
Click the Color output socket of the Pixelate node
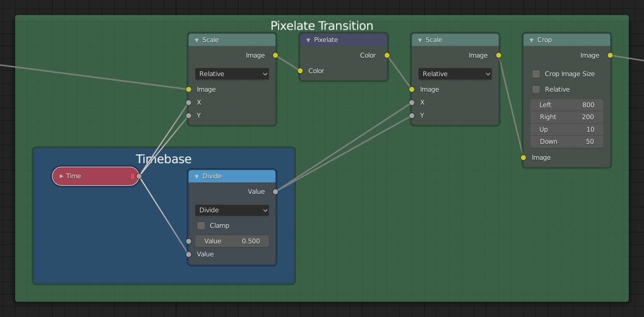[x=386, y=56]
